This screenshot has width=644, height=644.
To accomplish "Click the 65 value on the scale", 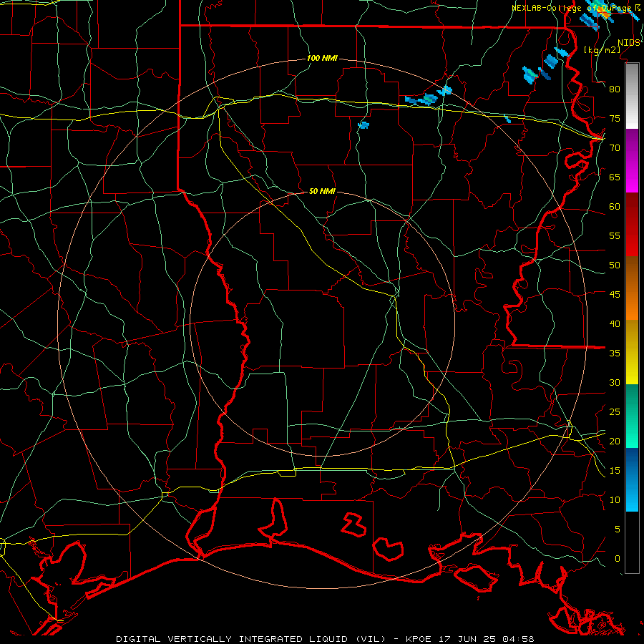I will (x=615, y=177).
